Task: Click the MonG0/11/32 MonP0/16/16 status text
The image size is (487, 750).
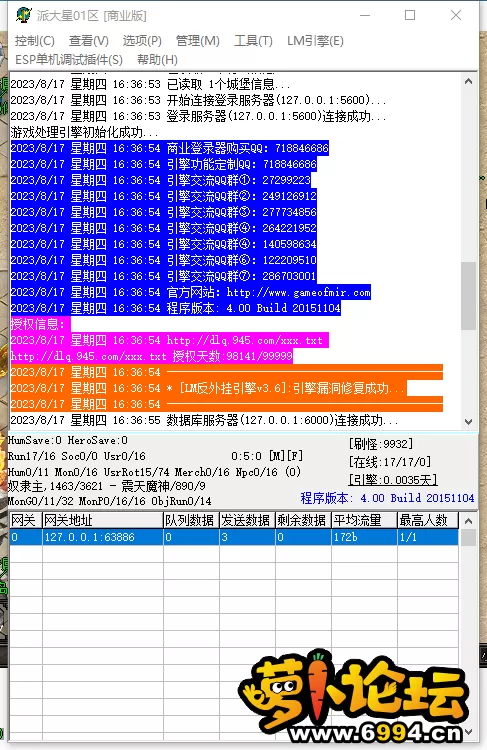Action: (110, 501)
